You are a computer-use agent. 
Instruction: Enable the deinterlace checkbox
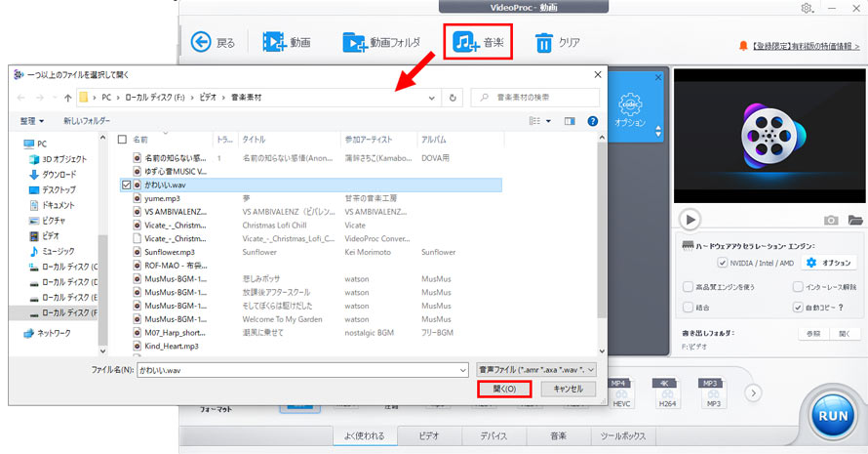[798, 287]
